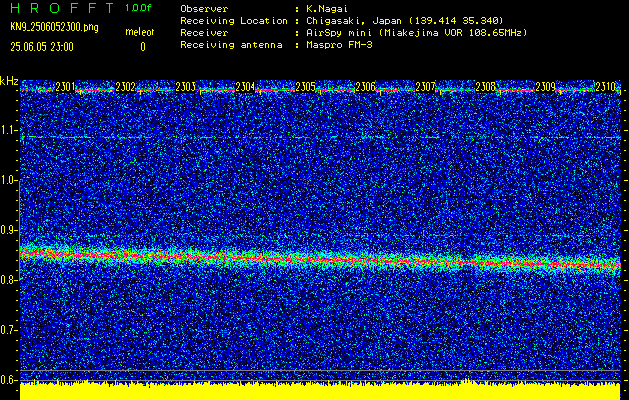
Task: Click the 2307 time marker
Action: click(x=425, y=87)
